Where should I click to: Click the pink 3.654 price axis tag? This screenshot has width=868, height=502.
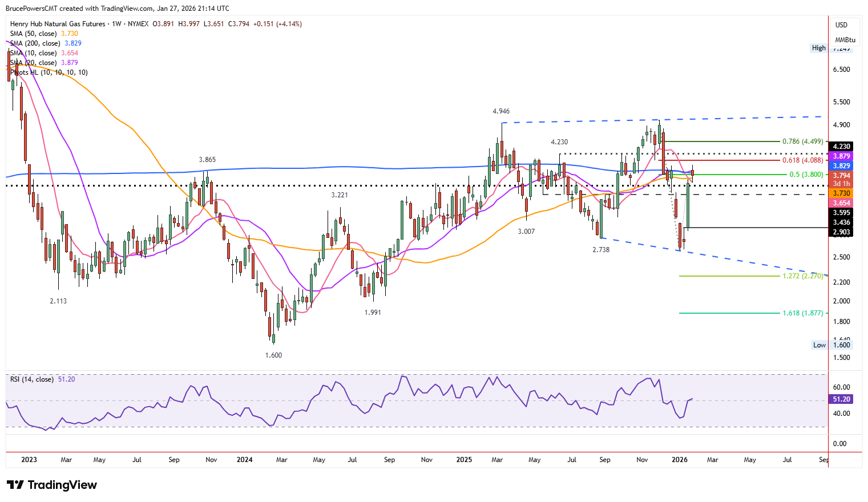coord(841,203)
